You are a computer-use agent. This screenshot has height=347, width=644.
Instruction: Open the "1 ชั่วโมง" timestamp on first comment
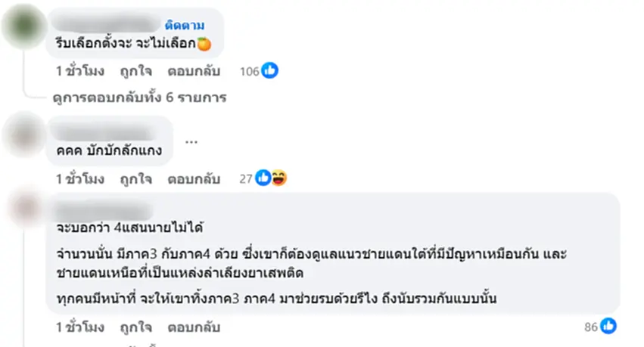tap(79, 72)
